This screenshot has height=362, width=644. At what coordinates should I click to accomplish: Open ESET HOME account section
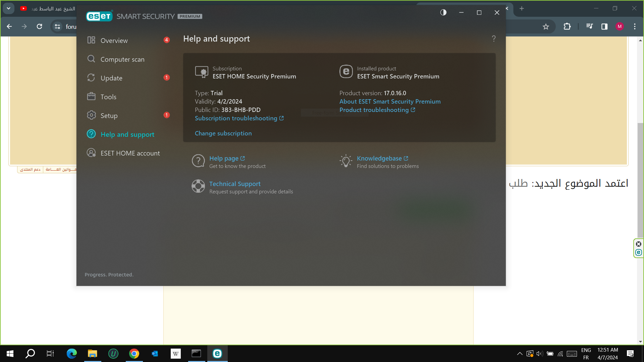tap(130, 153)
